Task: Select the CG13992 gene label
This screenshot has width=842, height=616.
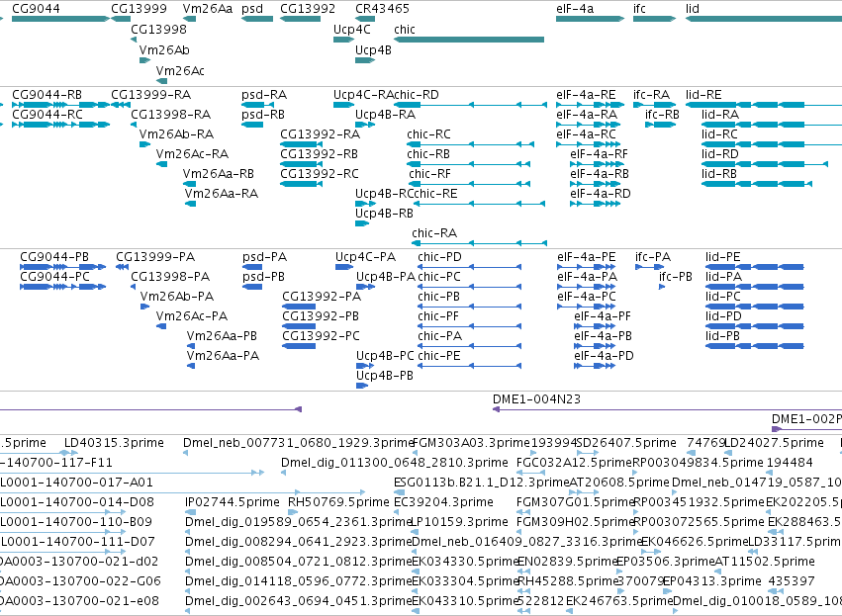Action: [308, 9]
